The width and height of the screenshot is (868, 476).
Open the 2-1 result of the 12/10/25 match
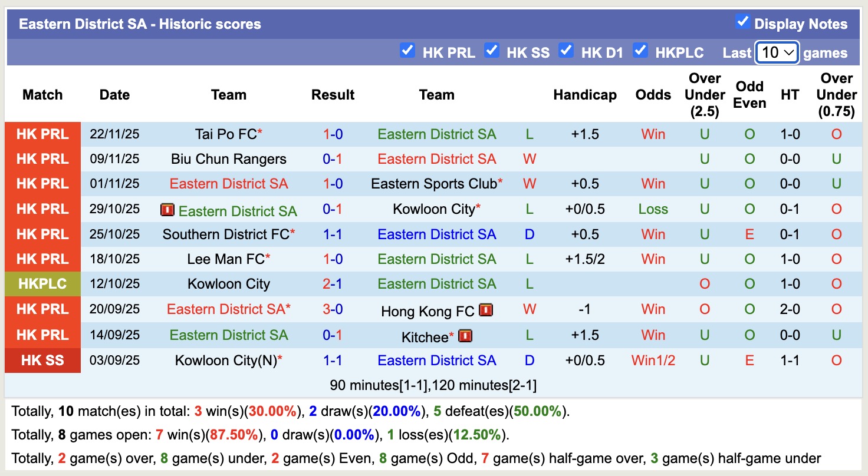(333, 284)
